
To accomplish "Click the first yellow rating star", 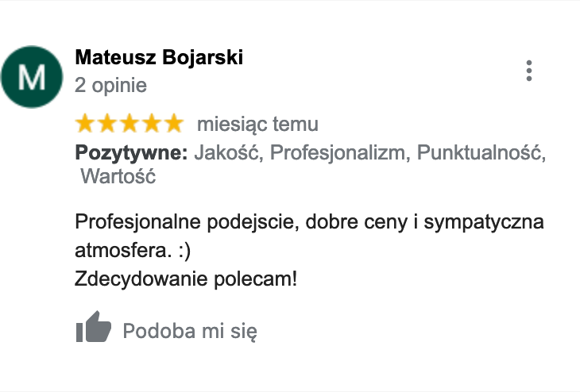I will pos(85,123).
